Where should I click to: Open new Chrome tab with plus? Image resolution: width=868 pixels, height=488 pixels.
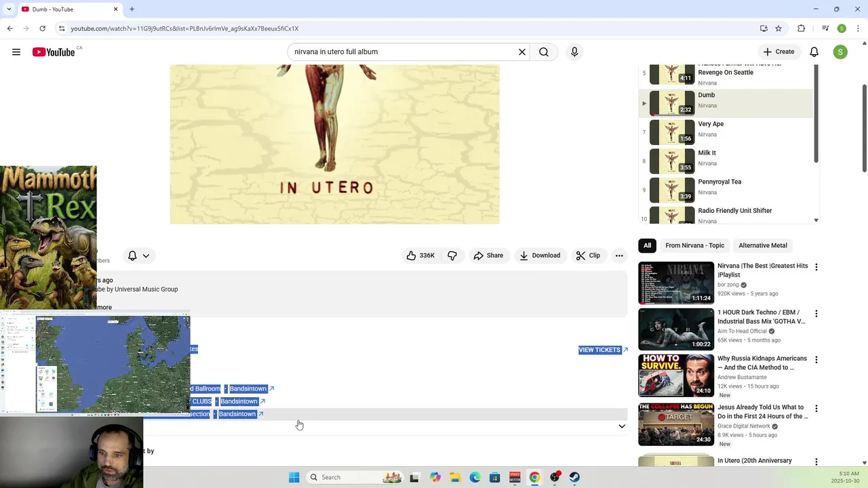132,9
